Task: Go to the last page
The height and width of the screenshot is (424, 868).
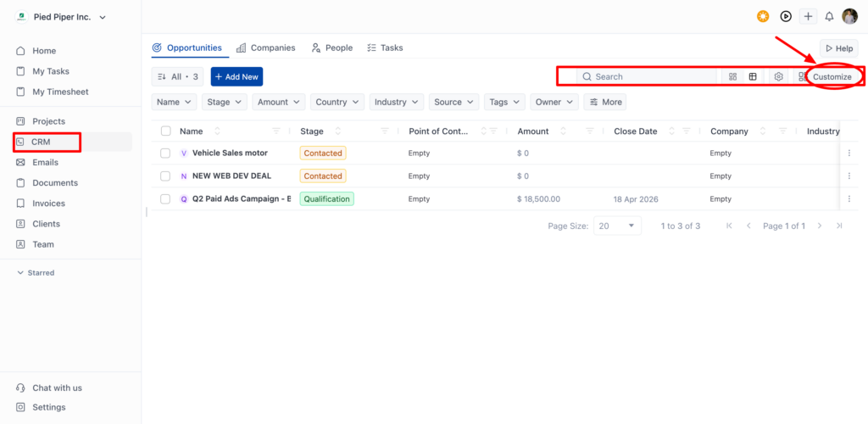Action: 839,226
